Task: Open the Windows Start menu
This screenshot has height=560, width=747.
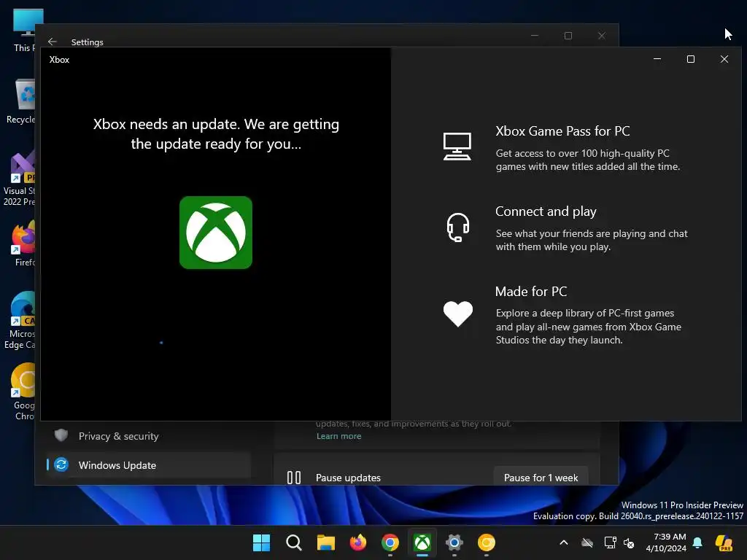Action: point(261,542)
